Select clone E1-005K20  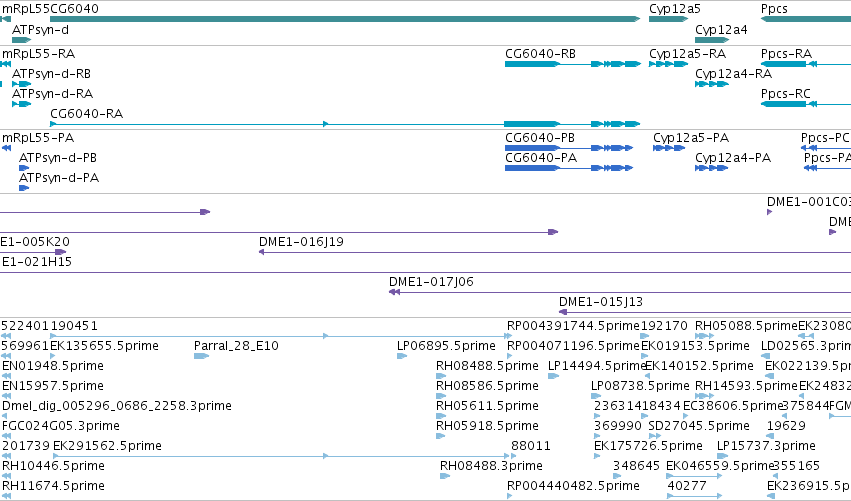[33, 252]
